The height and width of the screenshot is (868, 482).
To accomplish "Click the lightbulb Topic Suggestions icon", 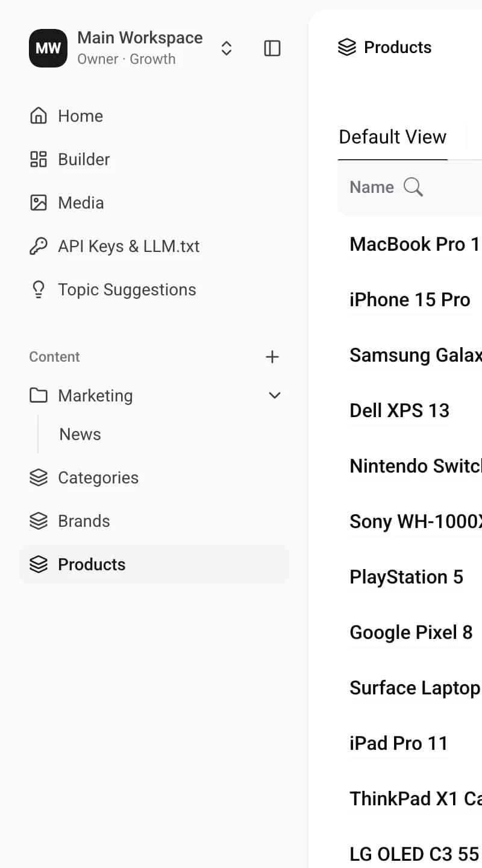I will click(x=39, y=289).
